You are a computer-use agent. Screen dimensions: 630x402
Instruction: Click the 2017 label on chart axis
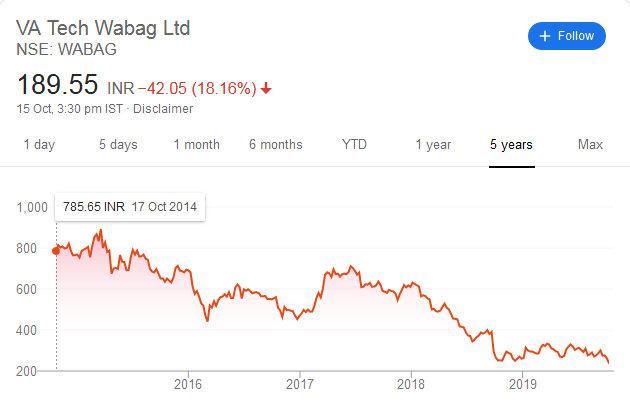click(300, 384)
